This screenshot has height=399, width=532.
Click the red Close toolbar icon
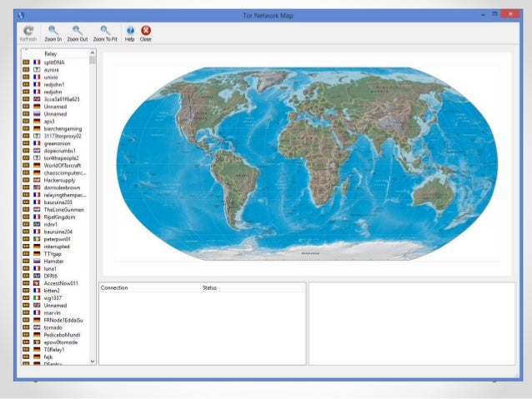(x=145, y=32)
